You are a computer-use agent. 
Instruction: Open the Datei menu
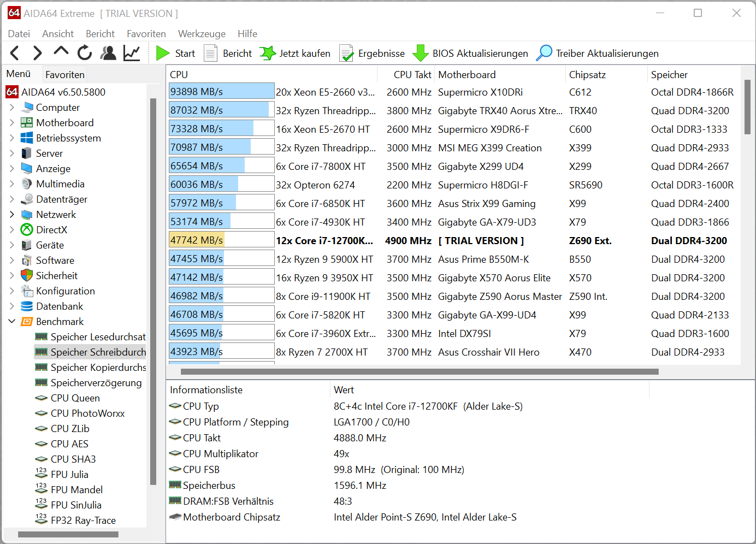19,34
